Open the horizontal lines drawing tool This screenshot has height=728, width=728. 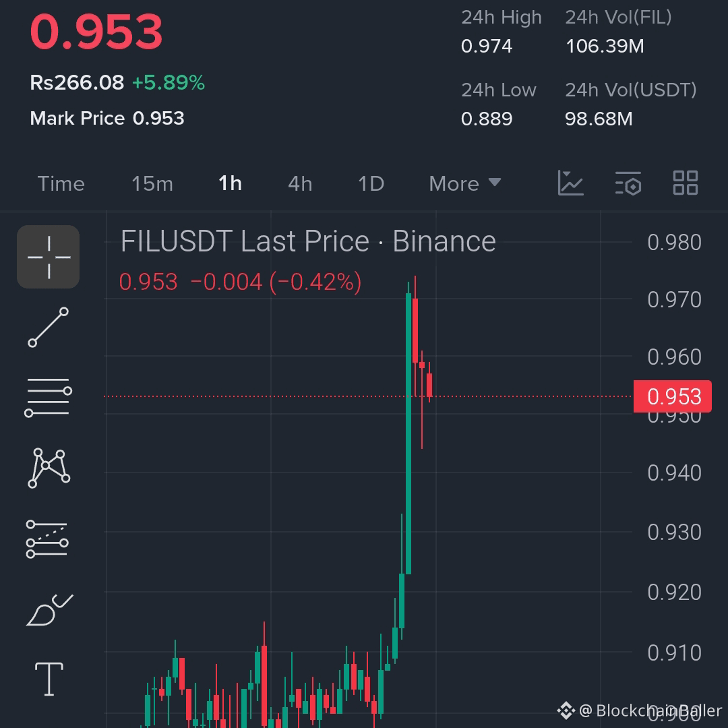(x=48, y=396)
